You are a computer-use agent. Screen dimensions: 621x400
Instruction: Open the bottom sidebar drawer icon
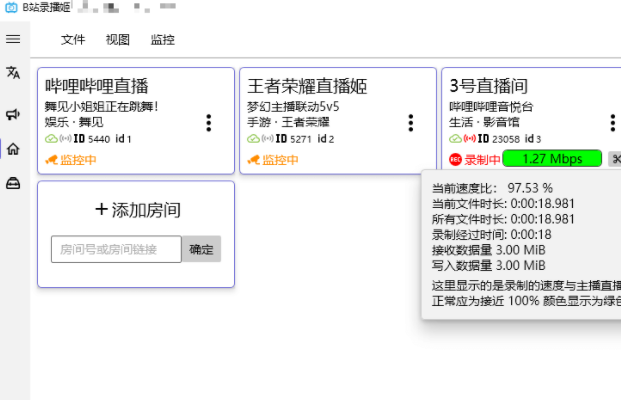(13, 184)
